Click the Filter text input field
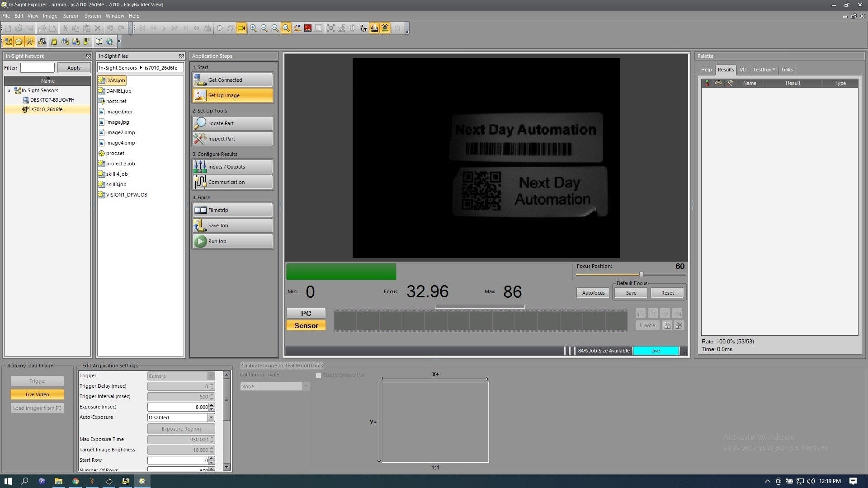This screenshot has width=868, height=488. pyautogui.click(x=38, y=68)
